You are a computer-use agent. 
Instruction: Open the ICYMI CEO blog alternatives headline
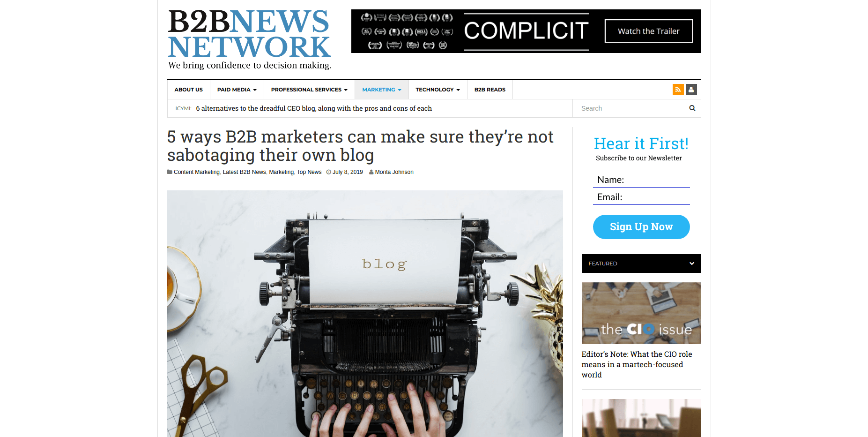coord(314,108)
